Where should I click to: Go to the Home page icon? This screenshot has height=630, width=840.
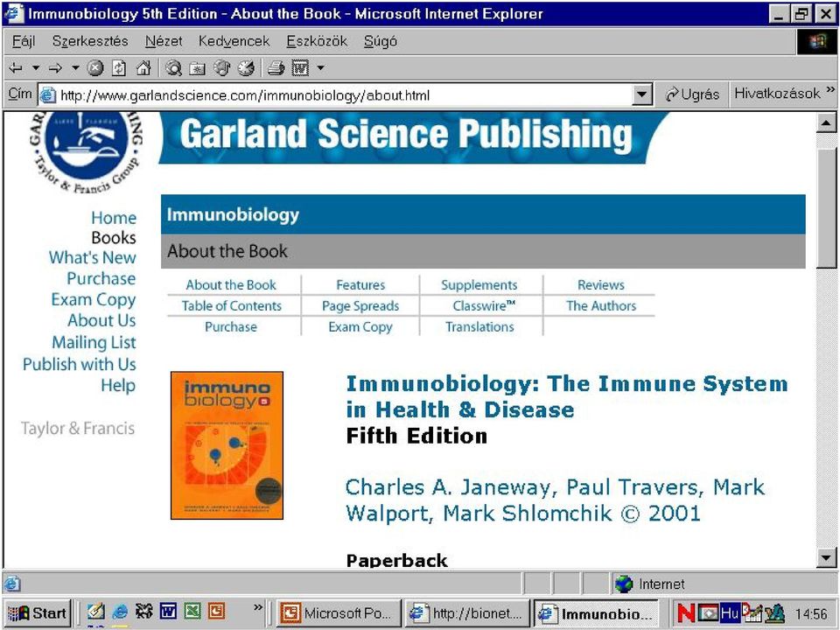click(143, 68)
